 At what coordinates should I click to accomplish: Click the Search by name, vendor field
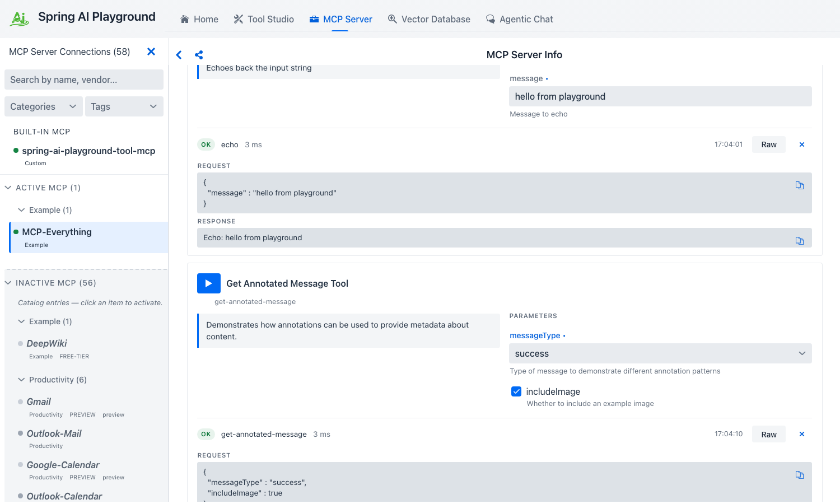(84, 80)
